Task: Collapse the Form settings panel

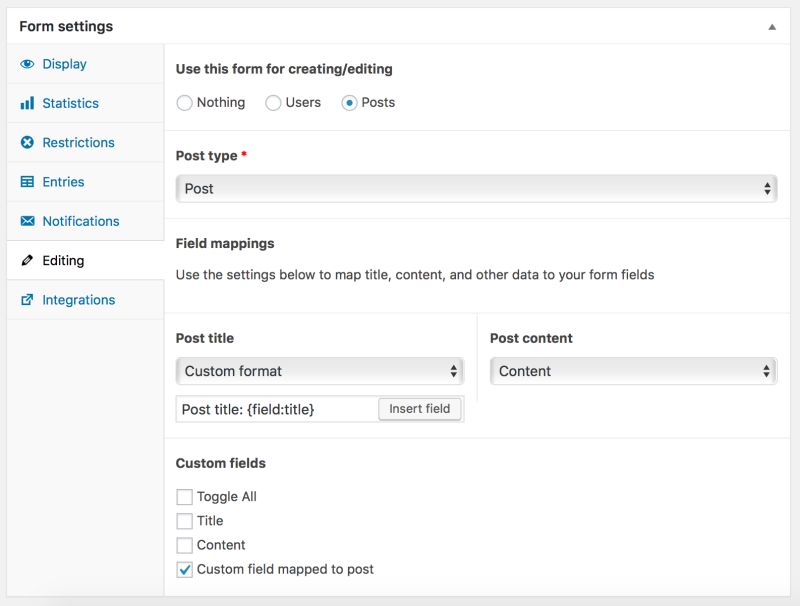Action: coord(770,27)
